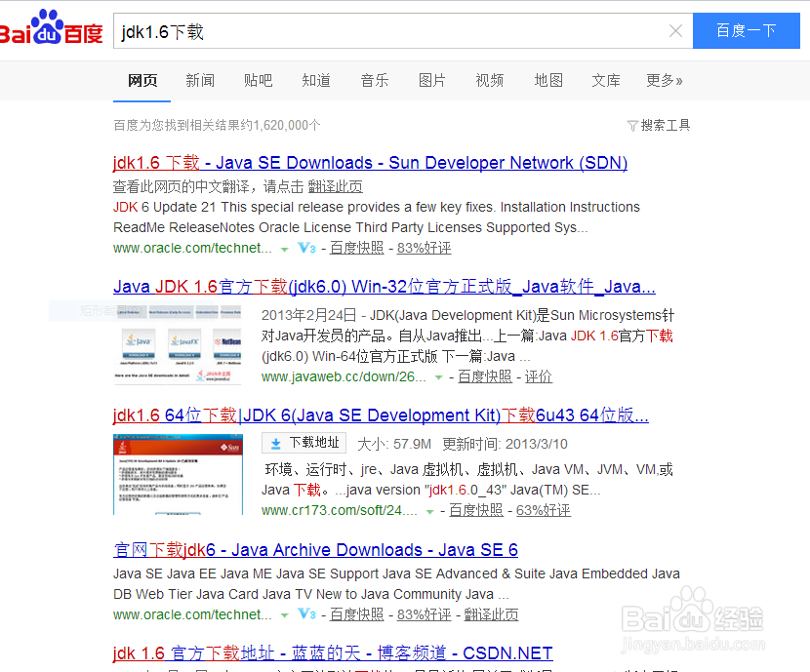
Task: Click the Baidu paw logo
Action: point(50,27)
